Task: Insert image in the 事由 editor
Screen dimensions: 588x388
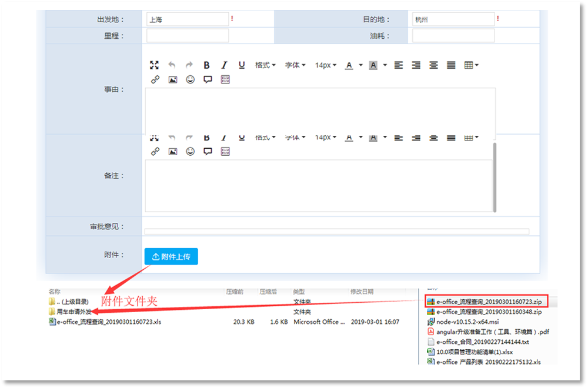Action: coord(172,79)
